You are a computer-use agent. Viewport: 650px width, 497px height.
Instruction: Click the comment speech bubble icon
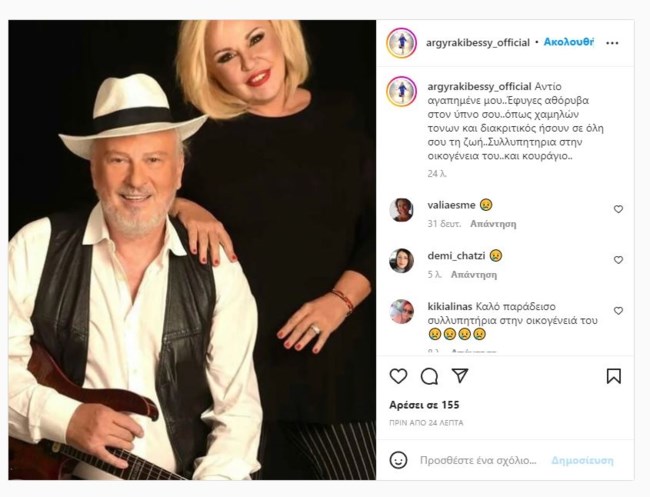click(429, 376)
